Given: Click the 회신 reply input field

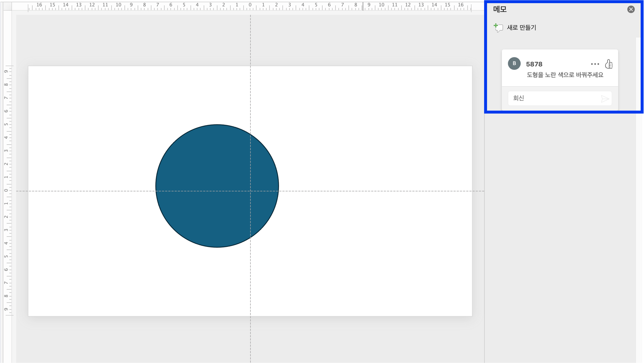Looking at the screenshot, I should 560,98.
